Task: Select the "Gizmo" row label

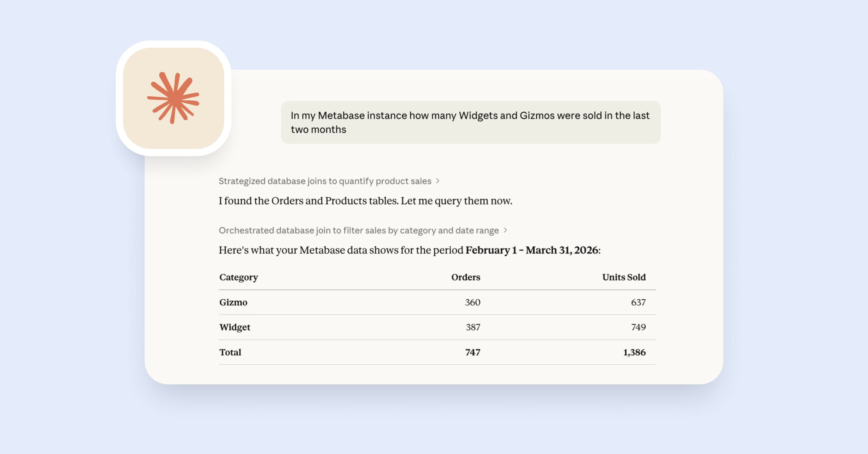Action: pos(233,302)
